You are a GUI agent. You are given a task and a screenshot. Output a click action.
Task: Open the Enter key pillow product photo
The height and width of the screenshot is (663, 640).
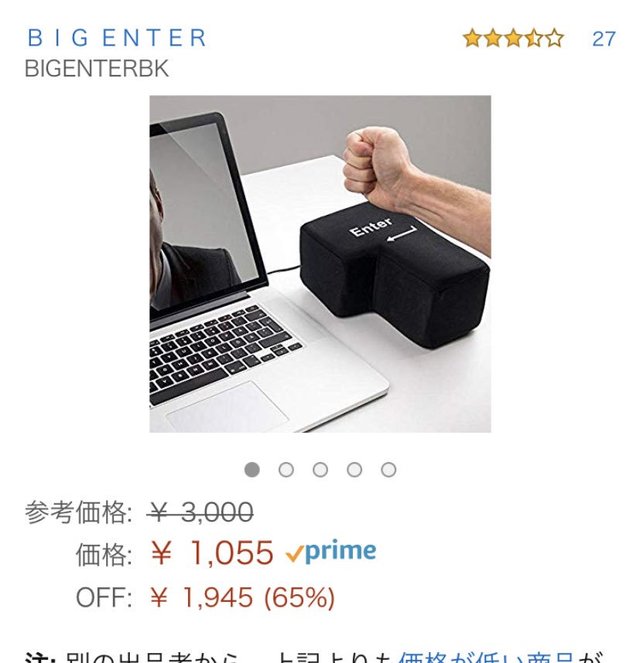tap(320, 264)
